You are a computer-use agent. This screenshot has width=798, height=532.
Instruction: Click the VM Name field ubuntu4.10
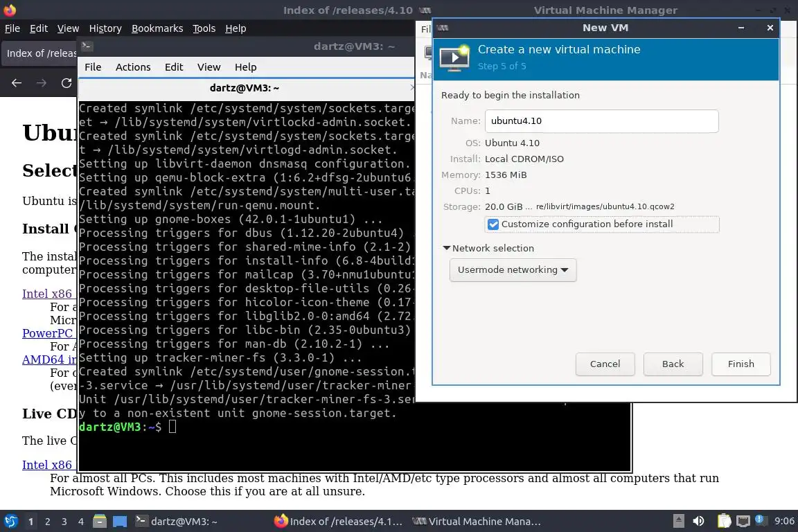pyautogui.click(x=601, y=121)
